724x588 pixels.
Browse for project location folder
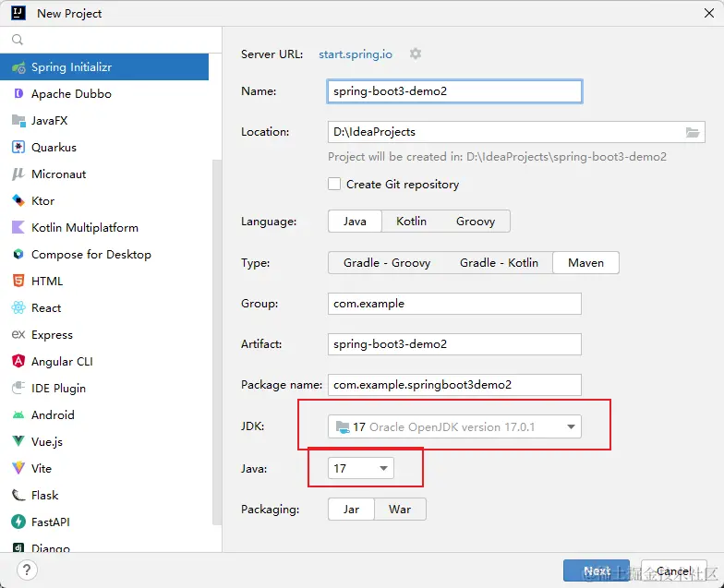[x=693, y=133]
